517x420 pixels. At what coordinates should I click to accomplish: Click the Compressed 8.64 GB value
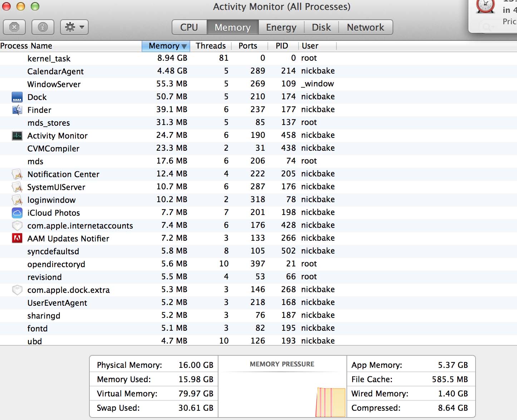click(x=453, y=408)
